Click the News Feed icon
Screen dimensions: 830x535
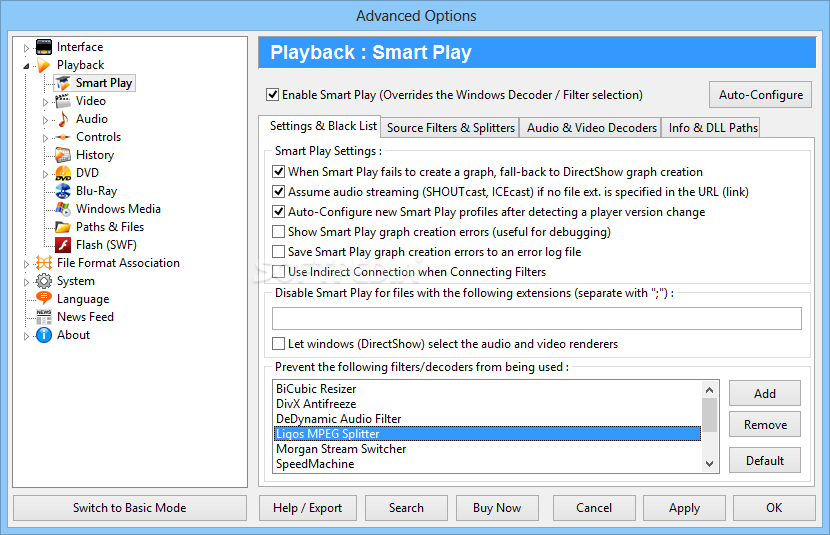pos(44,317)
